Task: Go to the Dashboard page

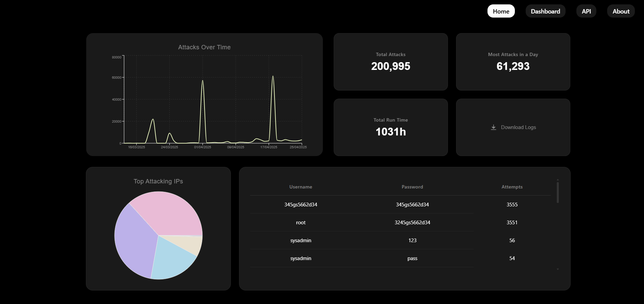Action: 545,11
